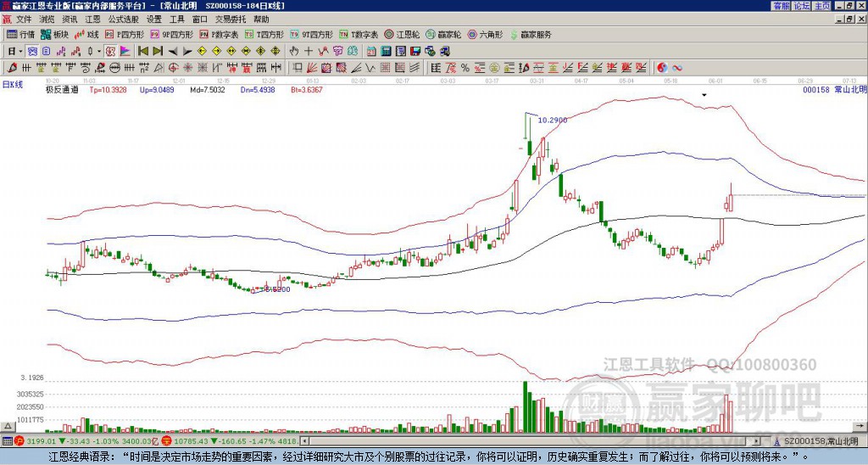This screenshot has width=868, height=465.
Task: Click the 极反通道 indicator label
Action: 62,90
